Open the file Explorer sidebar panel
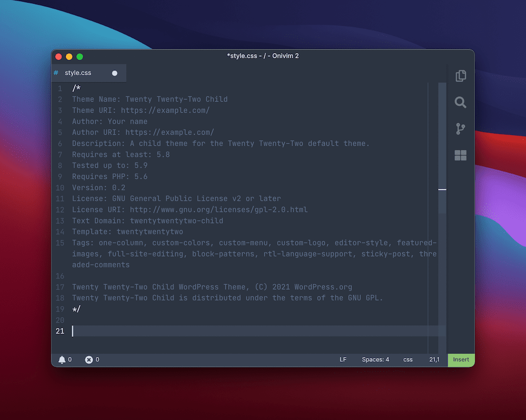 460,76
